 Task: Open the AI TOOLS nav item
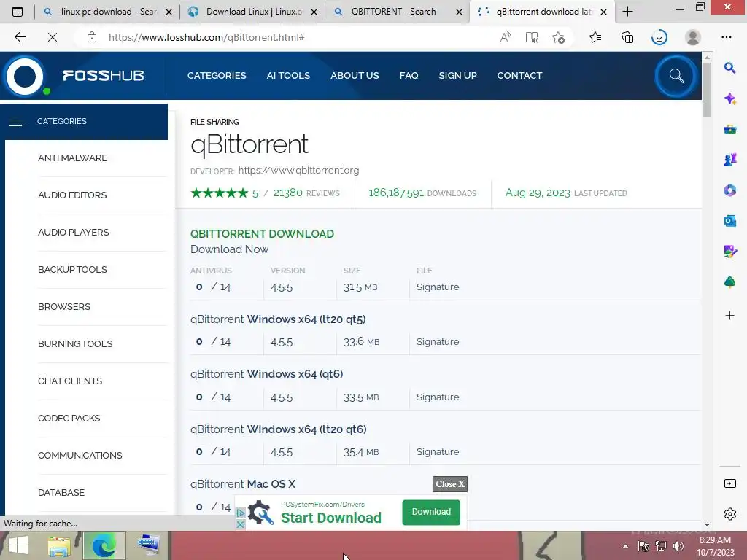[x=288, y=75]
